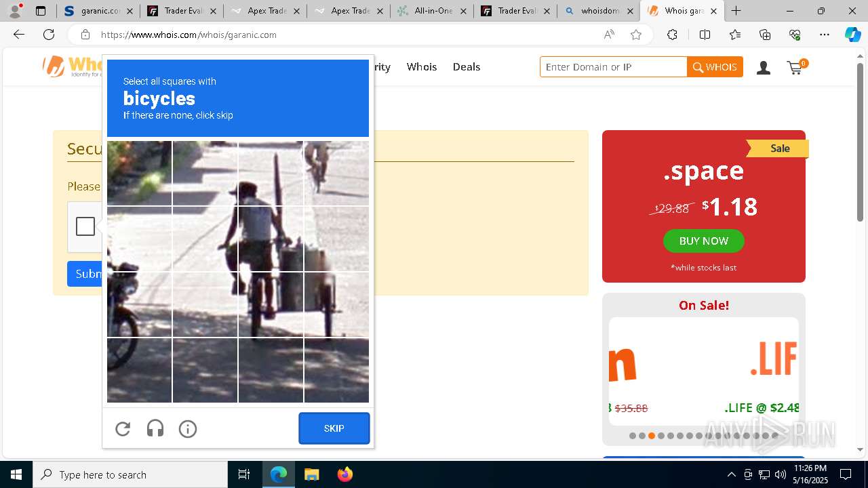Open the profile avatar in title bar
The image size is (868, 488).
(14, 11)
